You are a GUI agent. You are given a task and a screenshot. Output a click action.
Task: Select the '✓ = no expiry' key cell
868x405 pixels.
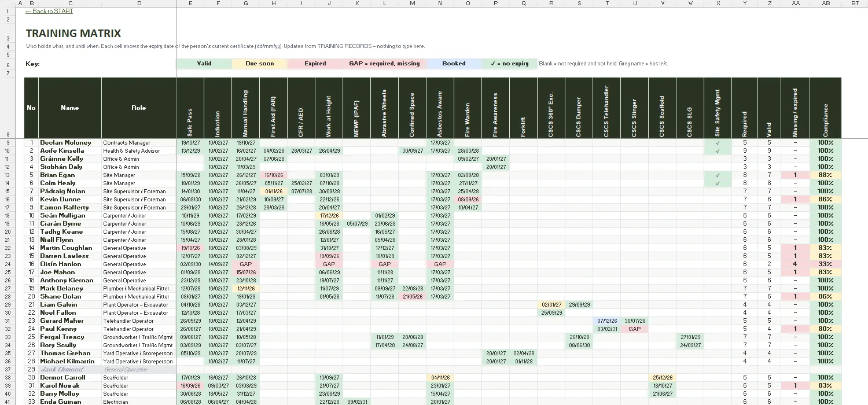(x=509, y=64)
